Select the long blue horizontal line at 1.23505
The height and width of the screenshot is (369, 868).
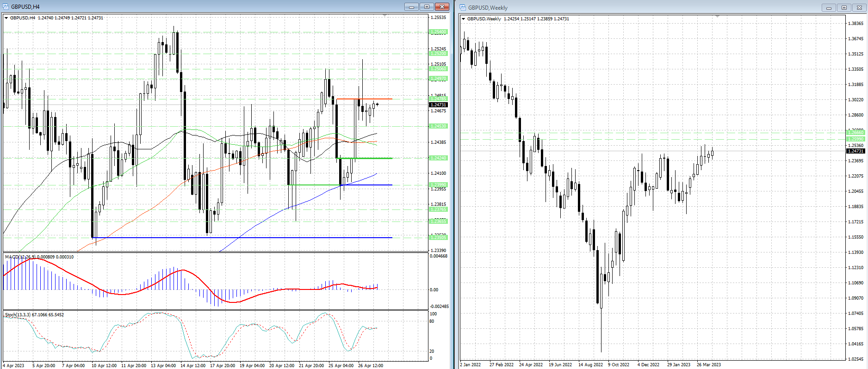[x=242, y=238]
